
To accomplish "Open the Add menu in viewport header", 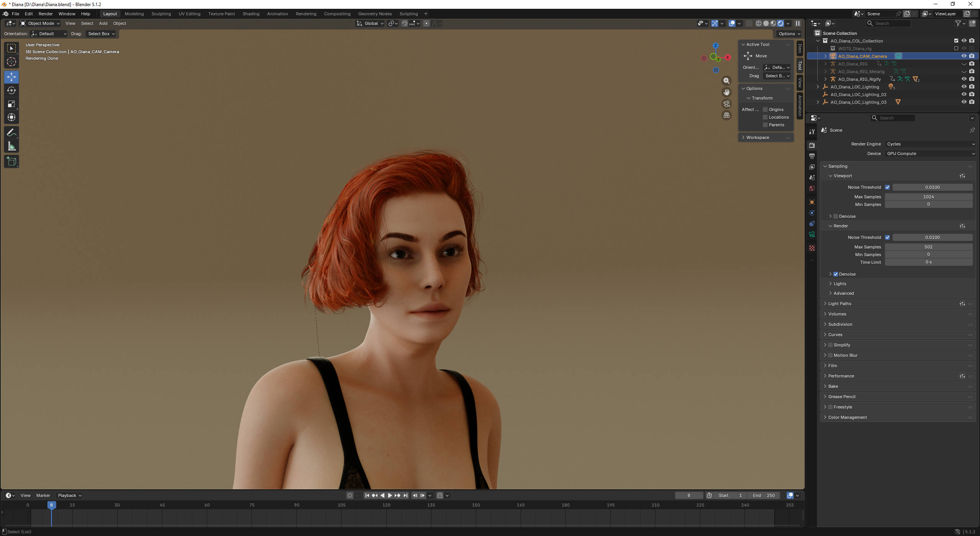I will coord(103,23).
